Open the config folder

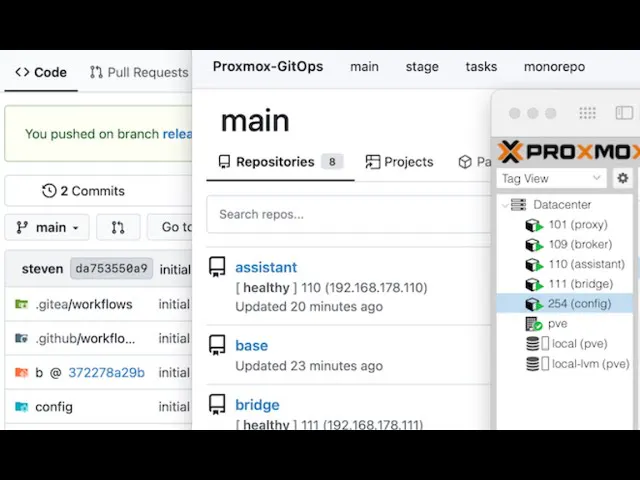coord(54,407)
